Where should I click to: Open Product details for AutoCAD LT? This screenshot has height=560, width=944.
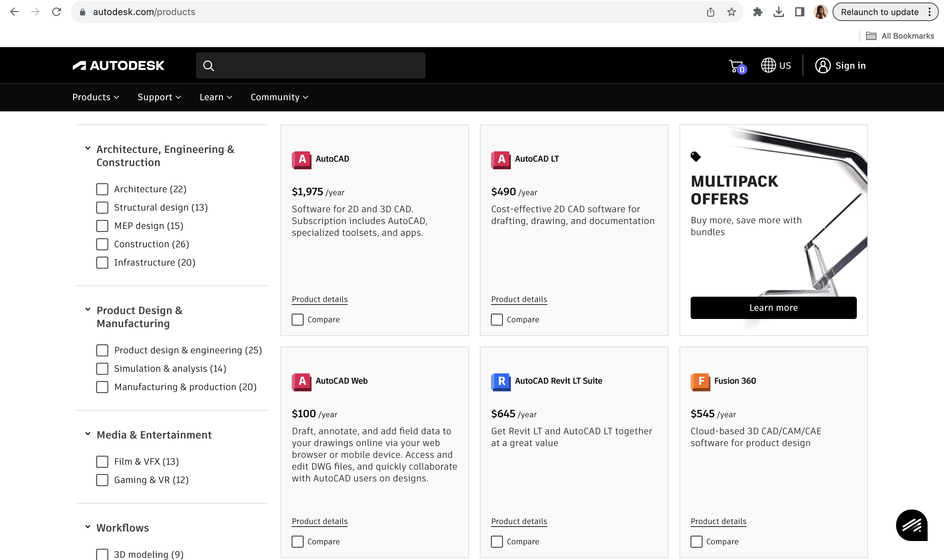(x=519, y=299)
